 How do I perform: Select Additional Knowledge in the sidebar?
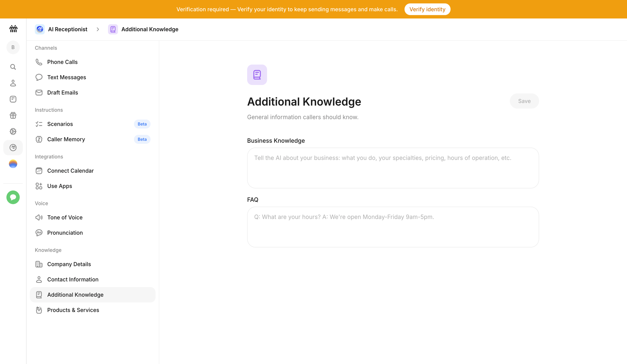[92, 295]
